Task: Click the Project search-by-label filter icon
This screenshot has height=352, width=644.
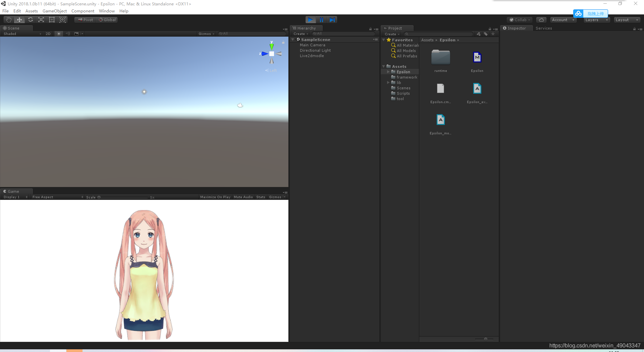Action: click(x=486, y=34)
